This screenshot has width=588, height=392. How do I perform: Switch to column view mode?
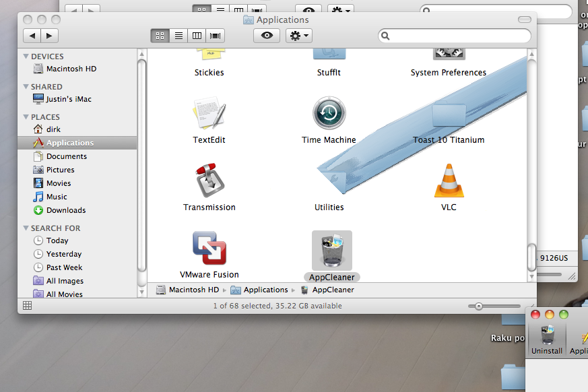point(197,36)
